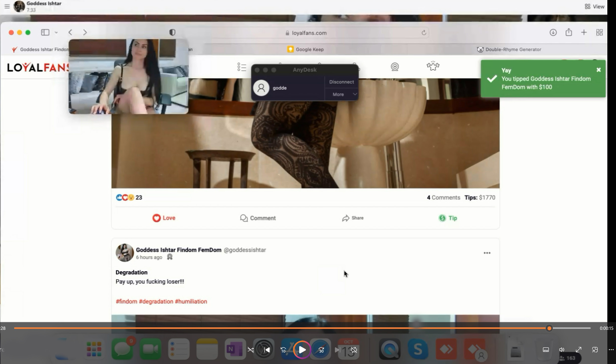Skip to previous track in player
Viewport: 616px width, 364px height.
(267, 350)
